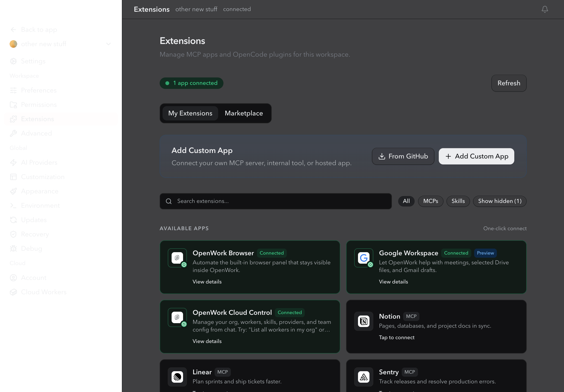This screenshot has width=564, height=392.
Task: Switch to My Extensions tab
Action: pos(190,113)
